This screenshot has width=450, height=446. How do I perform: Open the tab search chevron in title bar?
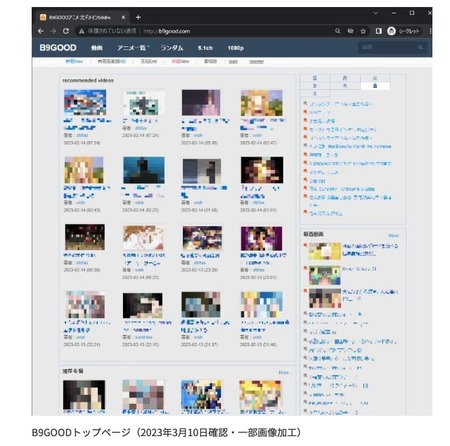pyautogui.click(x=376, y=13)
